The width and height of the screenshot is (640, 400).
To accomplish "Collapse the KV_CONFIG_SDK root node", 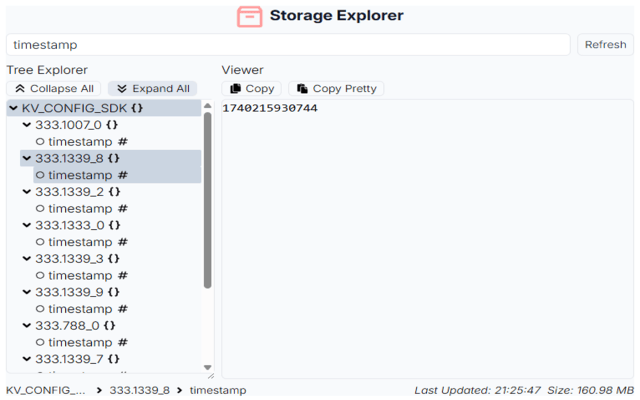I will coord(13,108).
